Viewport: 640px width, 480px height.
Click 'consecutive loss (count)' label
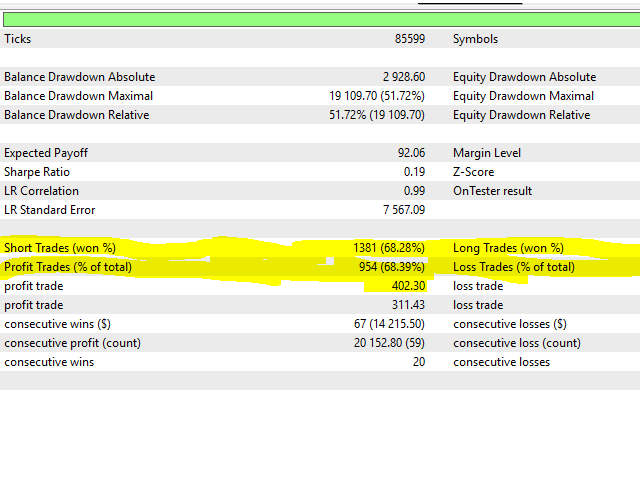pos(517,343)
